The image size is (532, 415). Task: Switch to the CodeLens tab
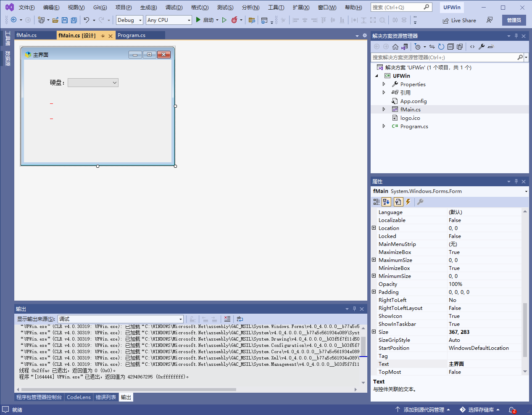tap(79, 397)
